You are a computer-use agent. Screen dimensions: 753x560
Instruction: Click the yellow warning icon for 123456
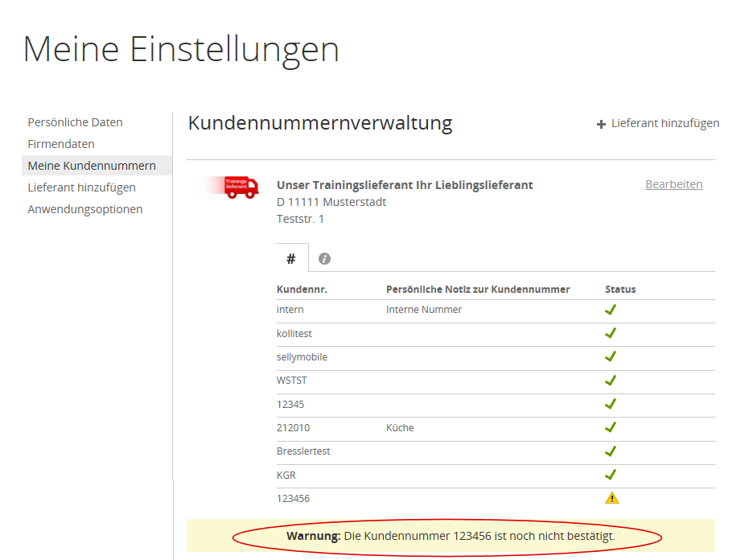click(611, 498)
